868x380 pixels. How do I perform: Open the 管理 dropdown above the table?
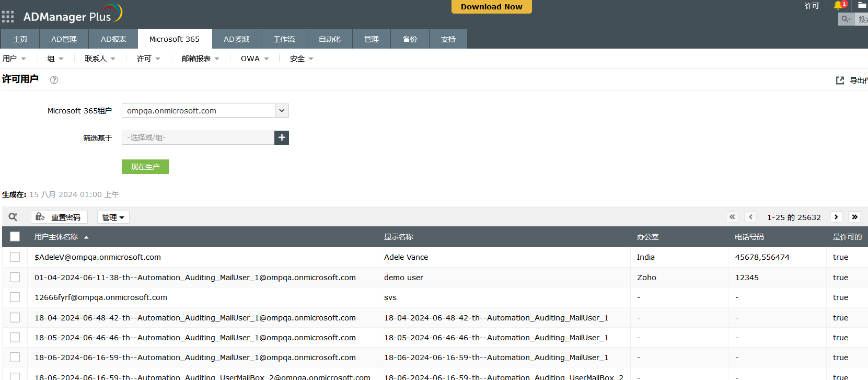(113, 217)
